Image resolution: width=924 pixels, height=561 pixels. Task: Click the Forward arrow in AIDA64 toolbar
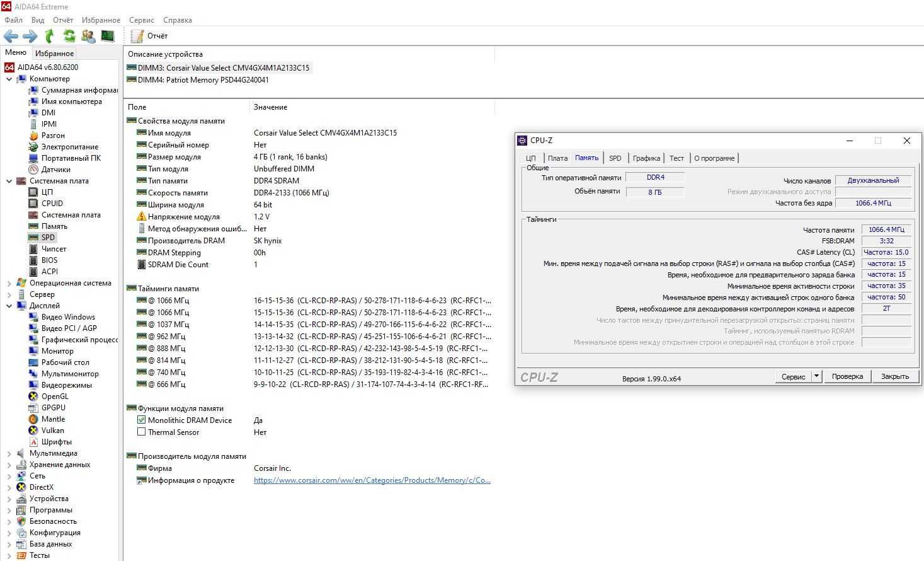pos(30,36)
